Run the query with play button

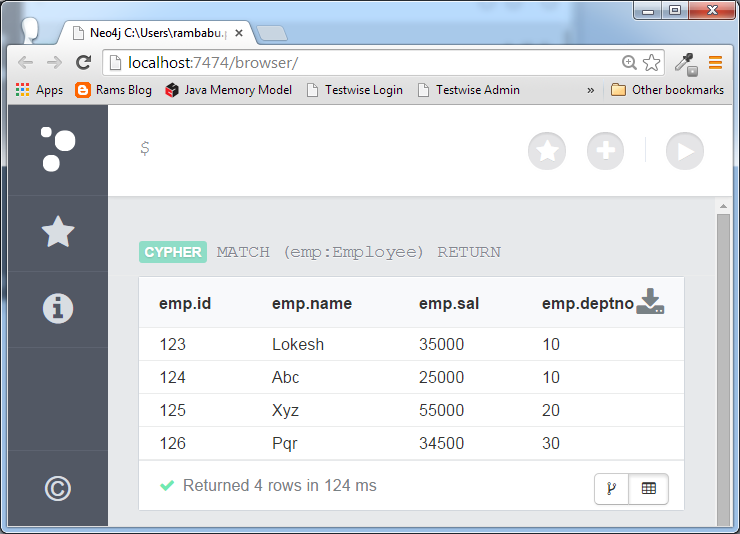(x=685, y=151)
